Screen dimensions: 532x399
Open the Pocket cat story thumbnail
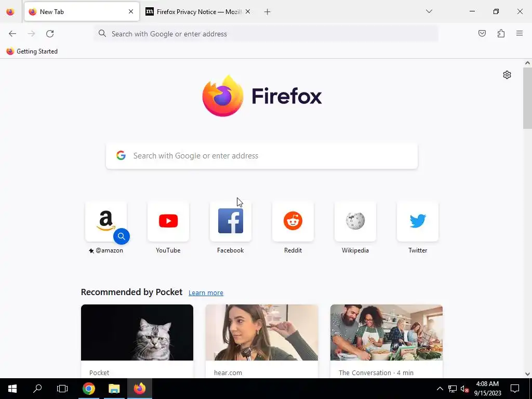(x=137, y=332)
